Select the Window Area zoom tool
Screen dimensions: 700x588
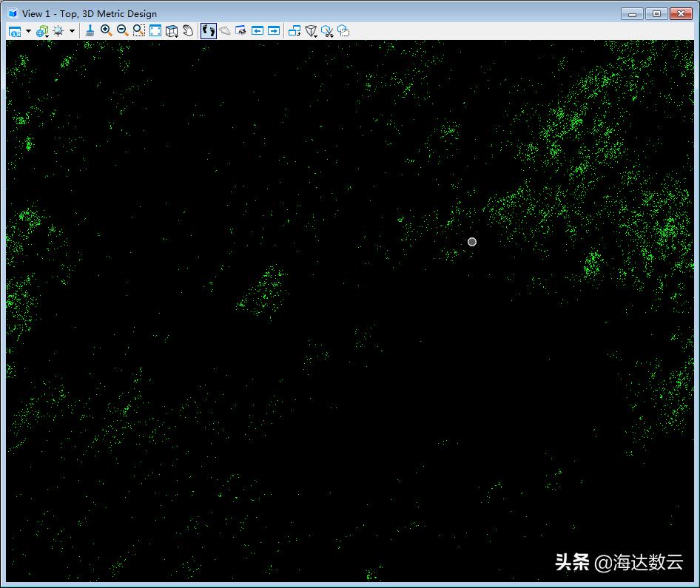pyautogui.click(x=139, y=31)
